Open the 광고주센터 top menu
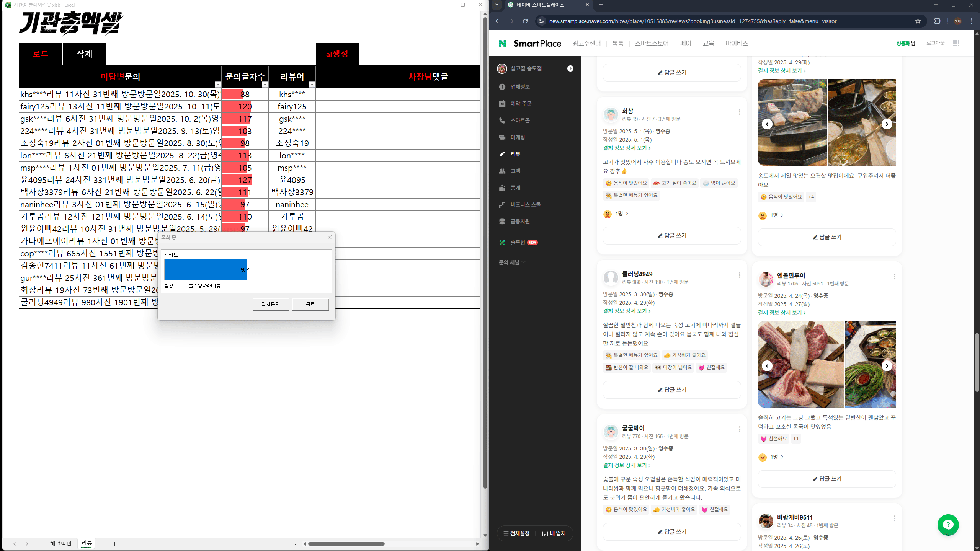The image size is (980, 551). [x=586, y=43]
